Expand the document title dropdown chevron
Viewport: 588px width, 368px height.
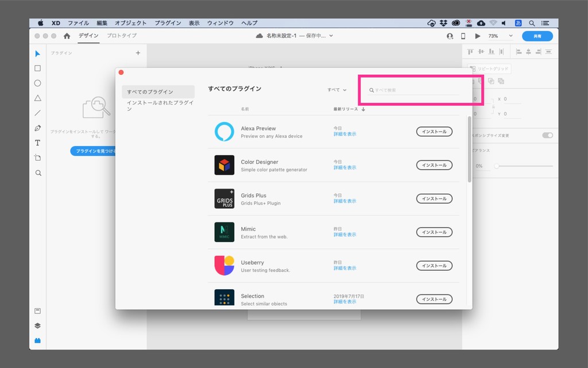point(331,36)
